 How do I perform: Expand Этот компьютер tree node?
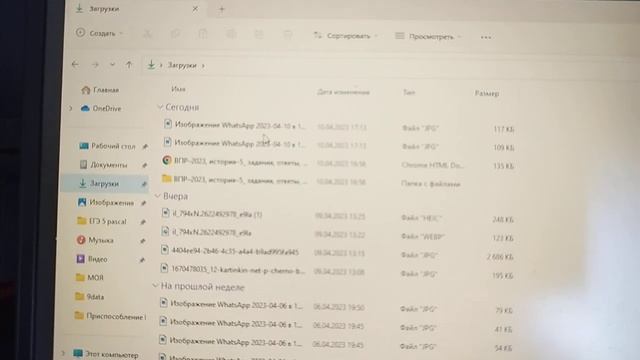tap(63, 353)
